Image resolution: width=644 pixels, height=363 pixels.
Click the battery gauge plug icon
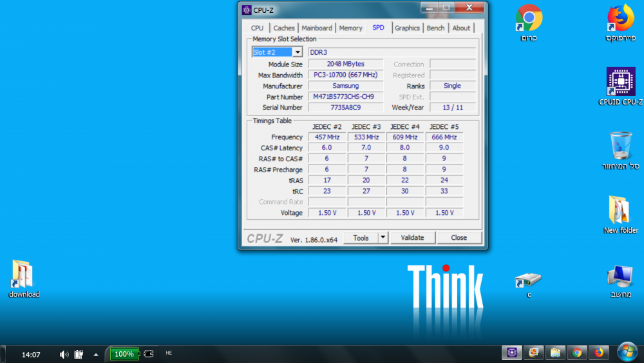[149, 354]
